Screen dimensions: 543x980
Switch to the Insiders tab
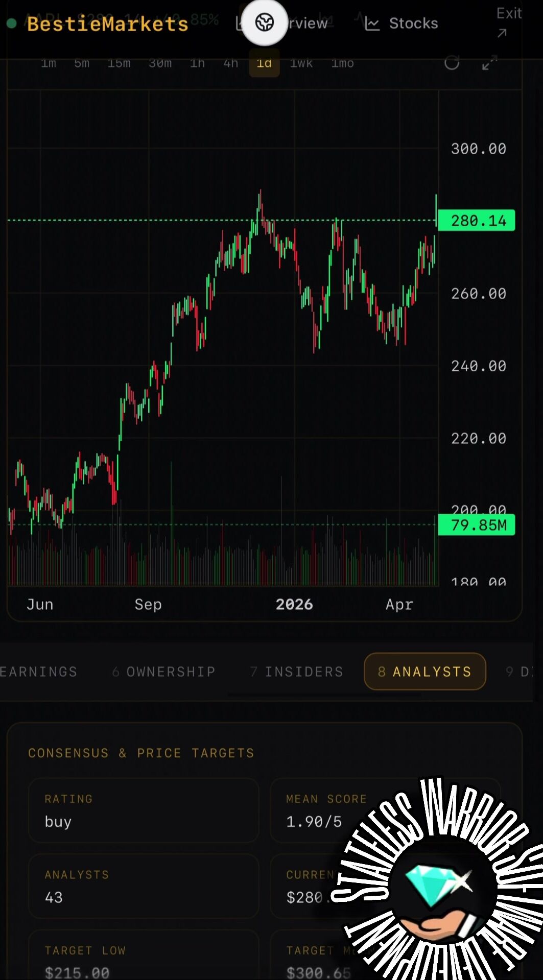point(297,672)
